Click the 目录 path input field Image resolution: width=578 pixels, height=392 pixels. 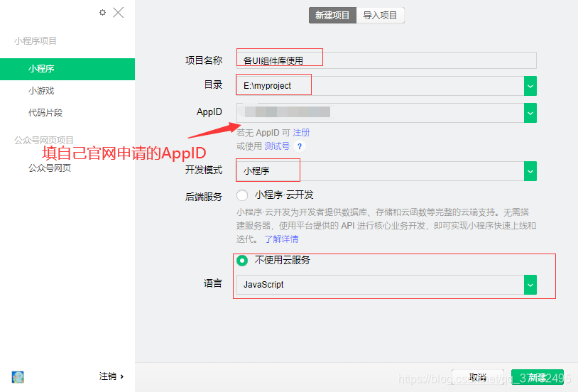click(380, 86)
